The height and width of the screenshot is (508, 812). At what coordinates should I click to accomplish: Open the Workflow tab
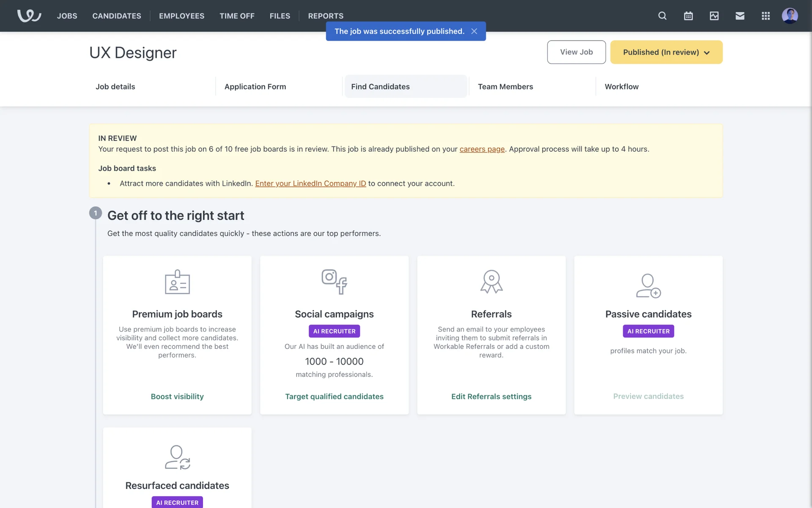(621, 86)
